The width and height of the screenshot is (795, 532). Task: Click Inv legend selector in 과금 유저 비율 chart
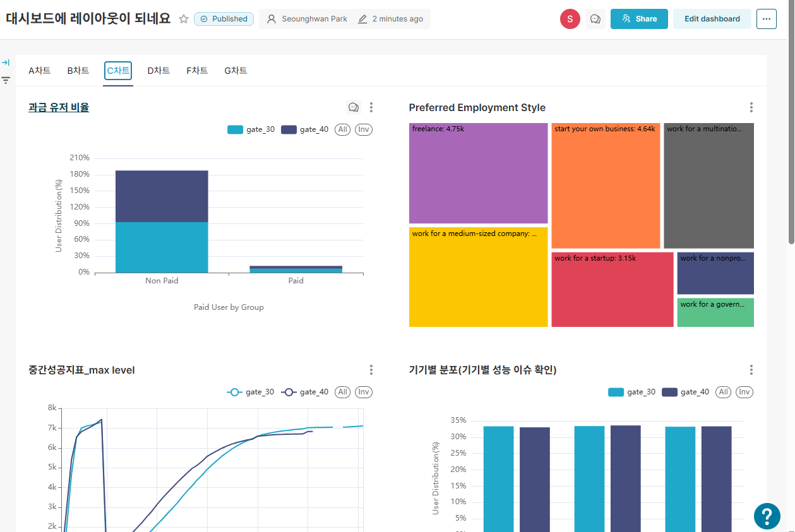point(364,129)
